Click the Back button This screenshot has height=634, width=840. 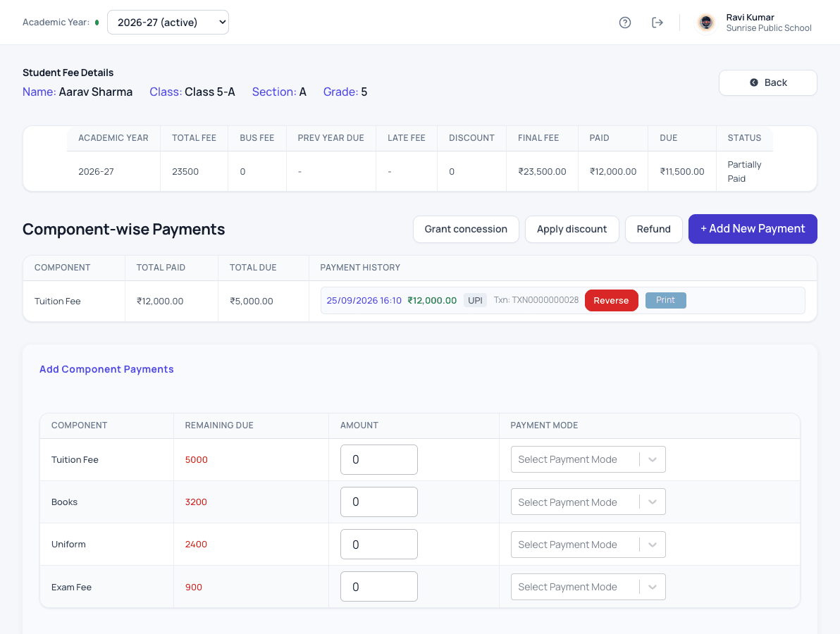(x=767, y=82)
